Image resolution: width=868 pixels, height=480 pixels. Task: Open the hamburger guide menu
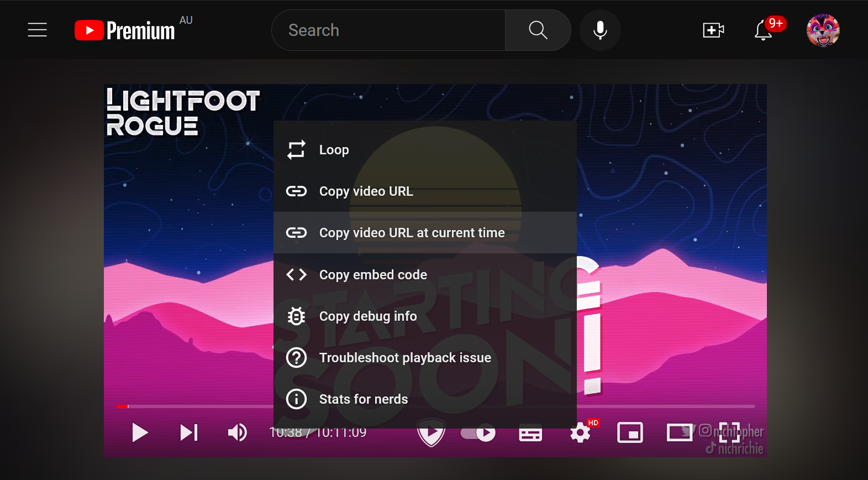pyautogui.click(x=37, y=30)
